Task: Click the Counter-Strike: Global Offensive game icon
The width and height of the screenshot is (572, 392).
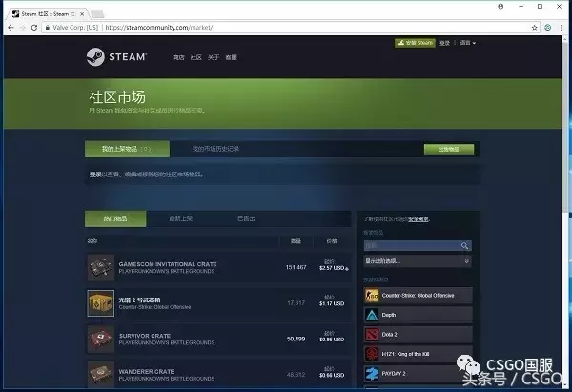Action: tap(372, 296)
